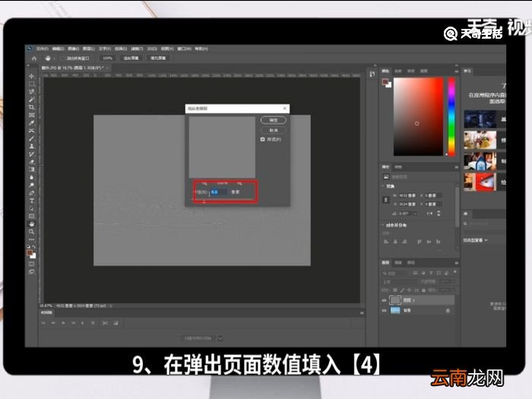Select the Rectangle shape tool
The image size is (532, 399).
[31, 216]
